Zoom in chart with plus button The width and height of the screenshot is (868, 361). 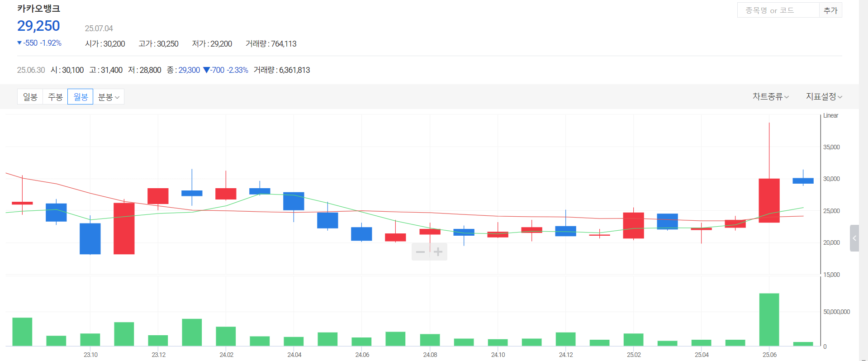[x=438, y=252]
